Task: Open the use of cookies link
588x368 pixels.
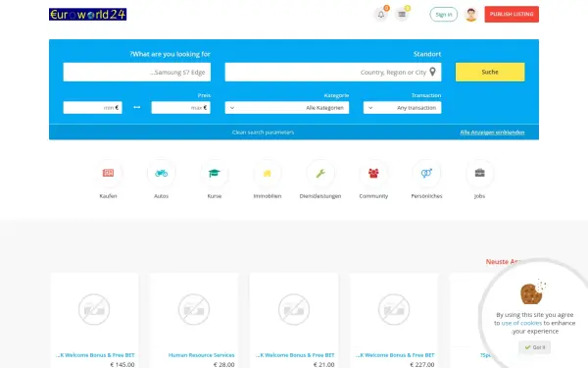Action: point(521,323)
